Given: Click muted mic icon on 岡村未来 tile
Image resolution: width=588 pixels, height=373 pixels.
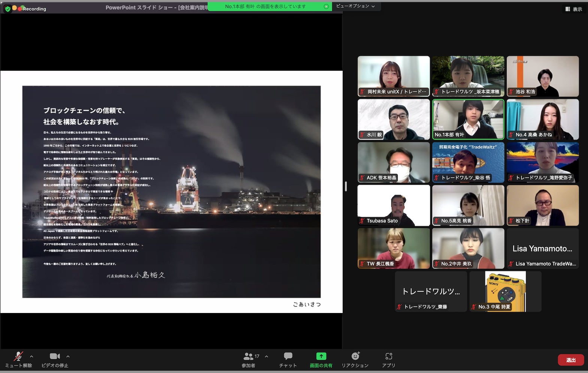Looking at the screenshot, I should pyautogui.click(x=362, y=92).
